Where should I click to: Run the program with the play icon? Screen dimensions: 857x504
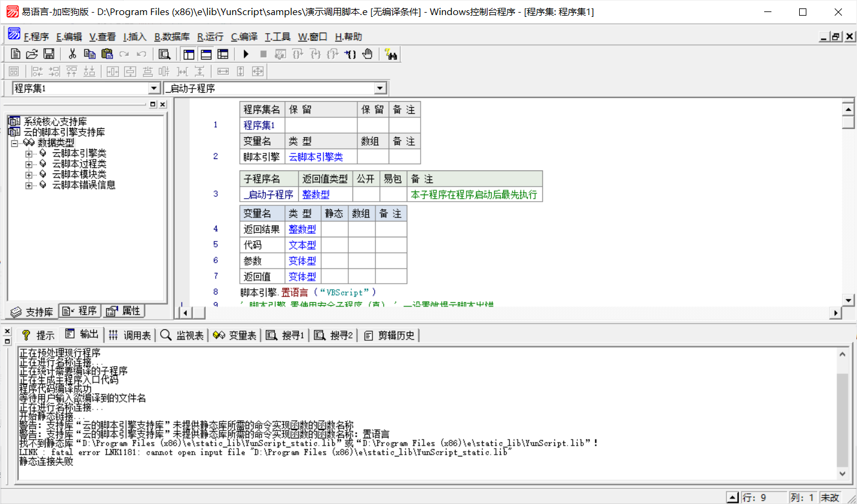[246, 54]
